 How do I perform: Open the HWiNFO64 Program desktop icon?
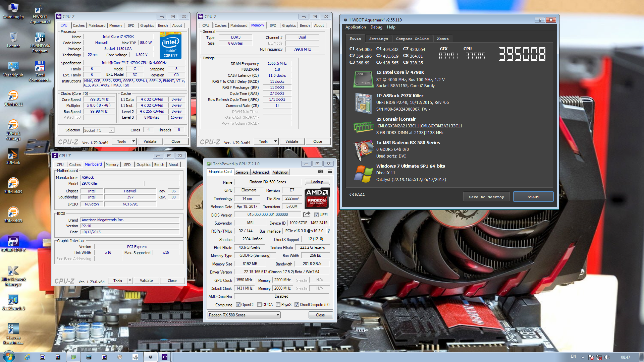(40, 43)
